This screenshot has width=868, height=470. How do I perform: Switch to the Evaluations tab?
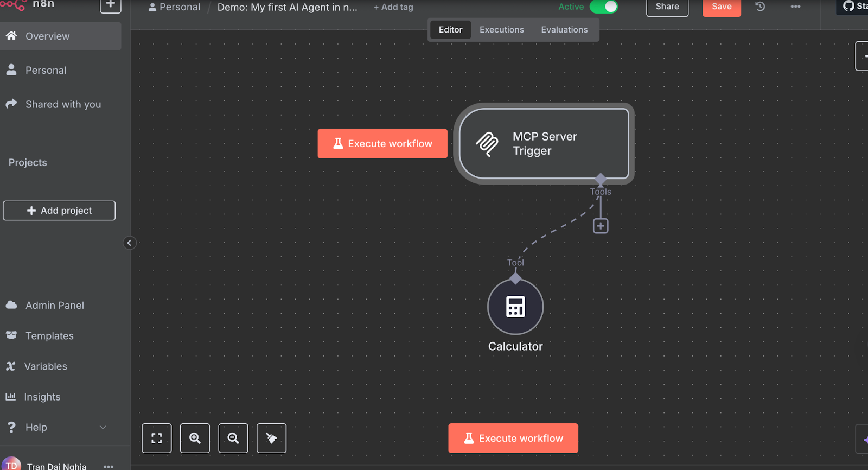564,30
